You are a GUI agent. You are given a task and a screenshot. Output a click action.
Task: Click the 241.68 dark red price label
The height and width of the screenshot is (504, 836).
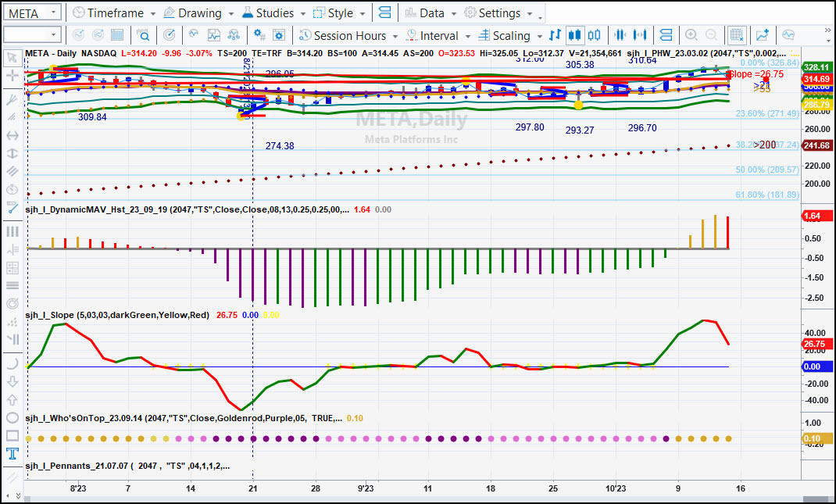point(816,145)
